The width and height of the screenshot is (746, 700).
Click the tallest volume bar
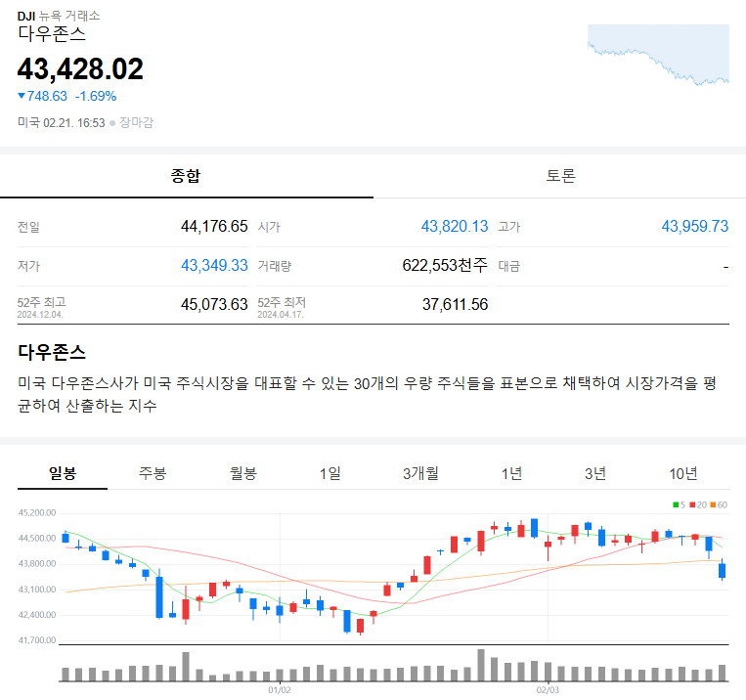[481, 665]
